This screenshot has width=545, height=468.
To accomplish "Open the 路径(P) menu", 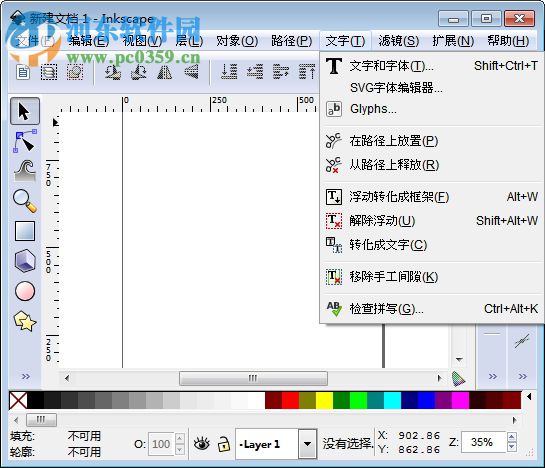I will (291, 41).
